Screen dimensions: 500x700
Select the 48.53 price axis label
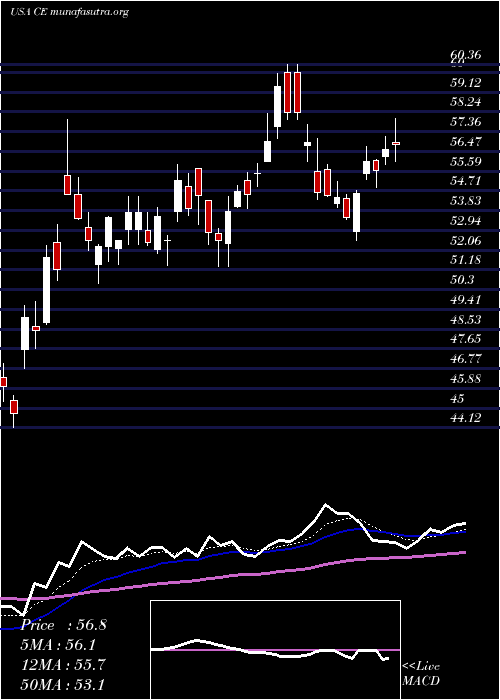click(466, 320)
